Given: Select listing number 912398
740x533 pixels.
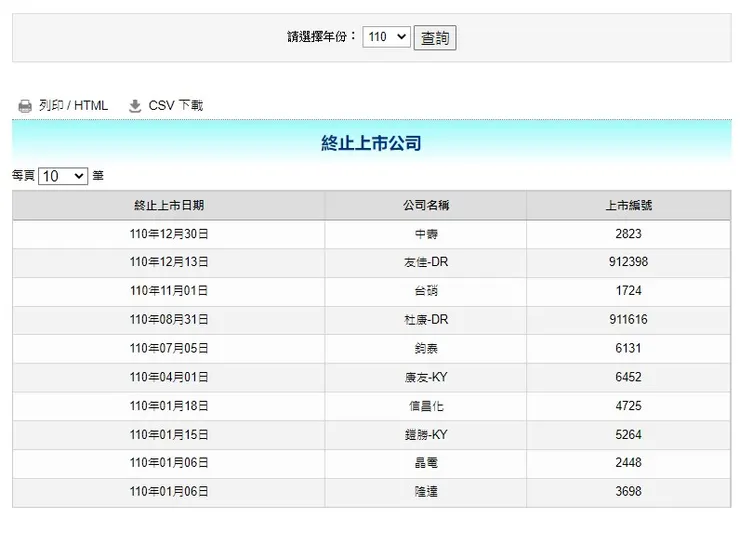Looking at the screenshot, I should [629, 262].
